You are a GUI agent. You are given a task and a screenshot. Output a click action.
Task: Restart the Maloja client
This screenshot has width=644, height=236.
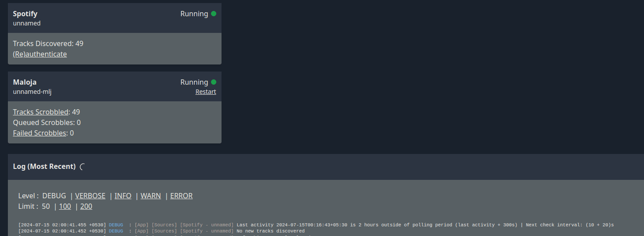(x=206, y=92)
